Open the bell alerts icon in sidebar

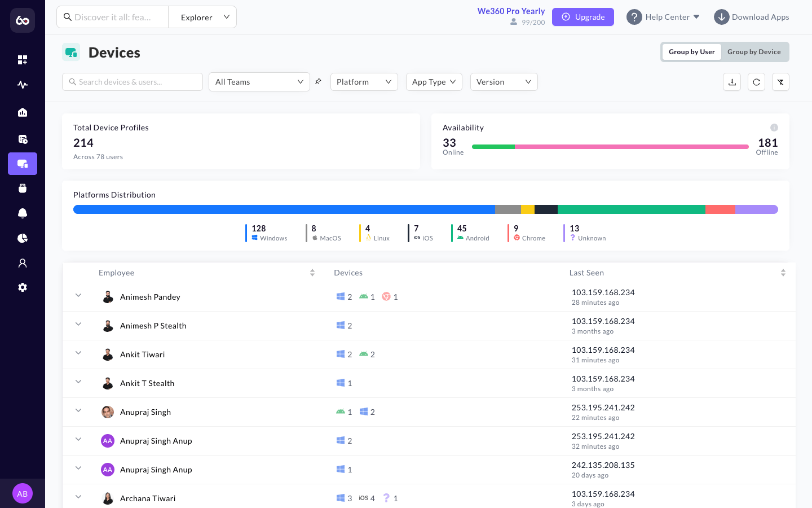tap(23, 213)
